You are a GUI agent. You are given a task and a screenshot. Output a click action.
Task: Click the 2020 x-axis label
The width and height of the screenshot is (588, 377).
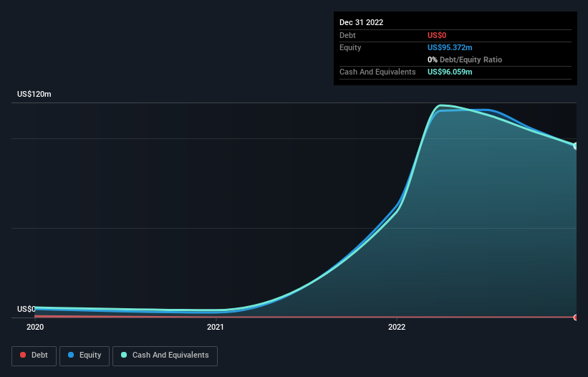[35, 327]
